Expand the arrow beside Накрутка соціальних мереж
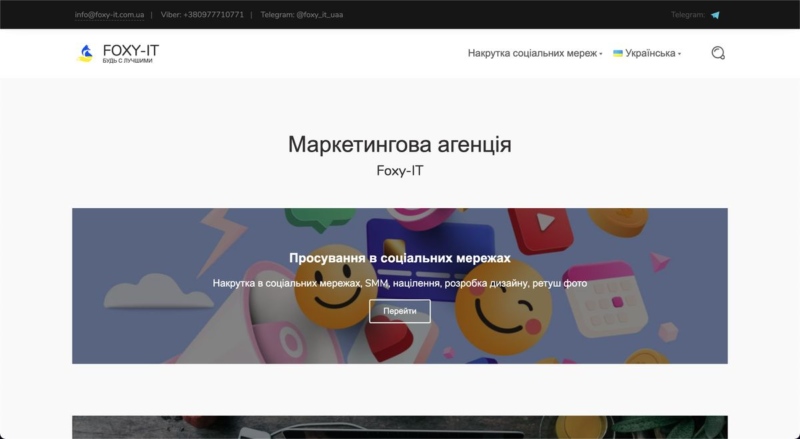Viewport: 800px width, 439px height. (601, 54)
